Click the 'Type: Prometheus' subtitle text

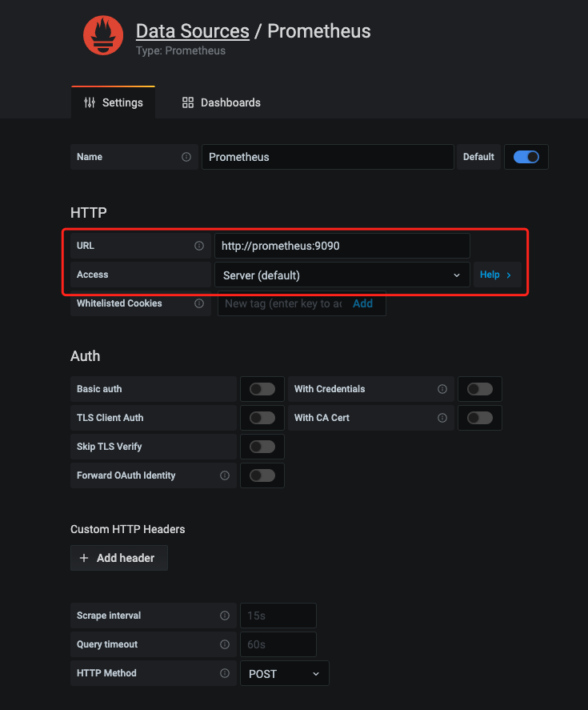pyautogui.click(x=181, y=50)
